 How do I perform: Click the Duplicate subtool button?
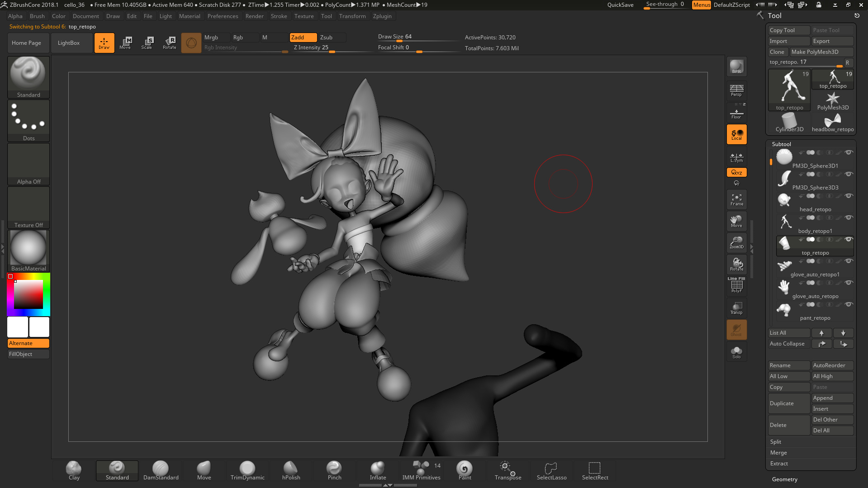pyautogui.click(x=788, y=403)
